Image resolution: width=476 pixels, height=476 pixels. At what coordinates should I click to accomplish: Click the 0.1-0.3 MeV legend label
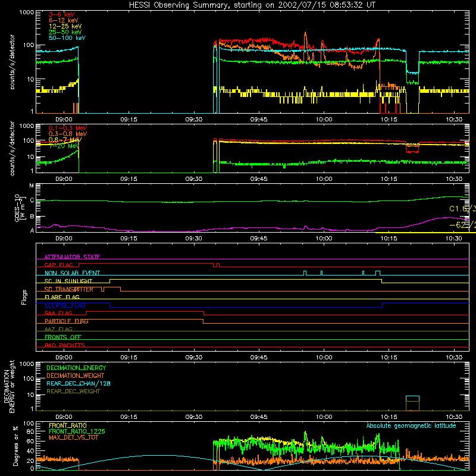tap(68, 128)
